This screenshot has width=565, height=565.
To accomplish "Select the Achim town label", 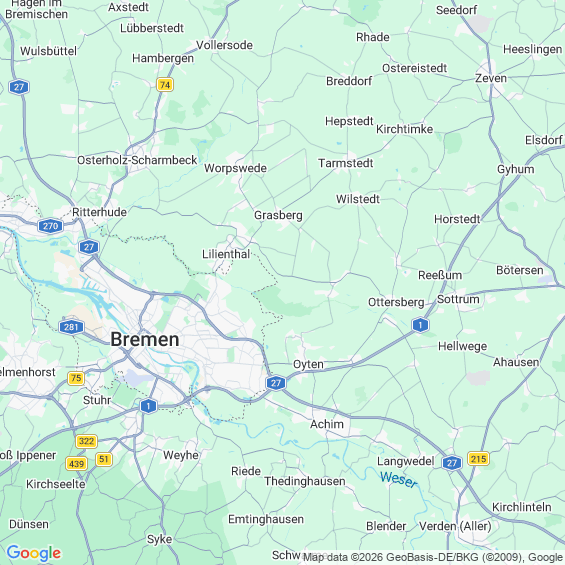I will point(327,424).
